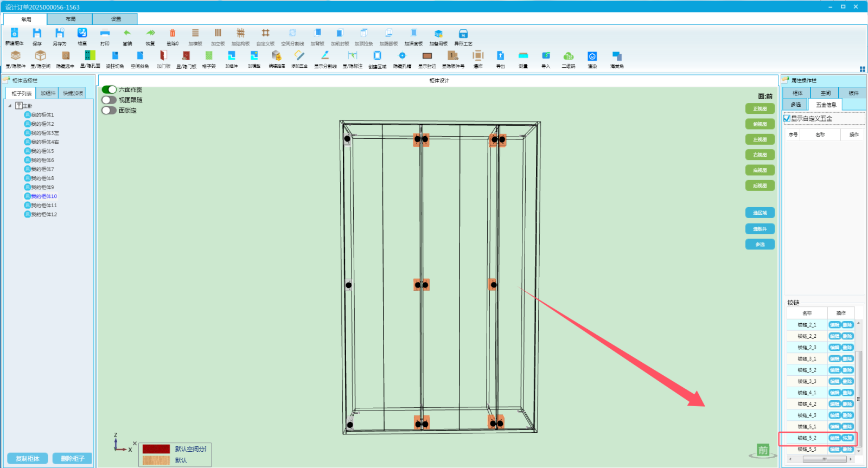Image resolution: width=868 pixels, height=468 pixels.
Task: Click the 格子架 (lattice rack) icon
Action: [x=209, y=55]
